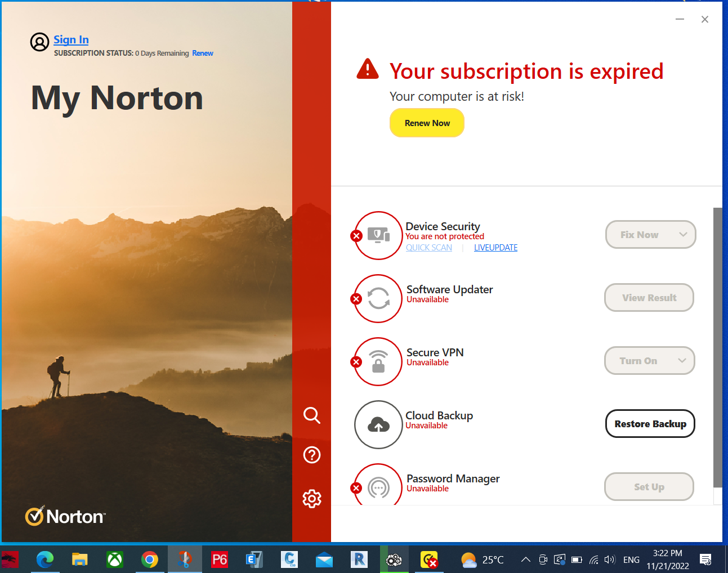Click the Set Up button for Password Manager
728x573 pixels.
click(649, 487)
